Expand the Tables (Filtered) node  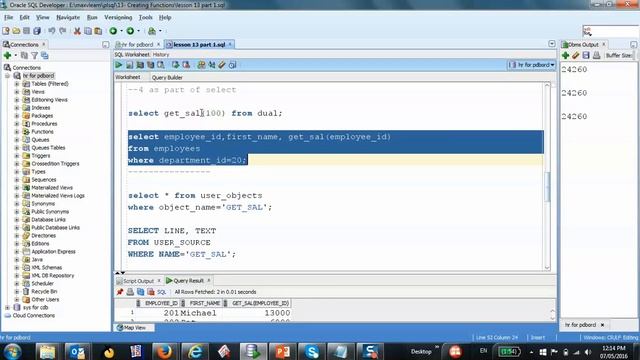tap(17, 84)
